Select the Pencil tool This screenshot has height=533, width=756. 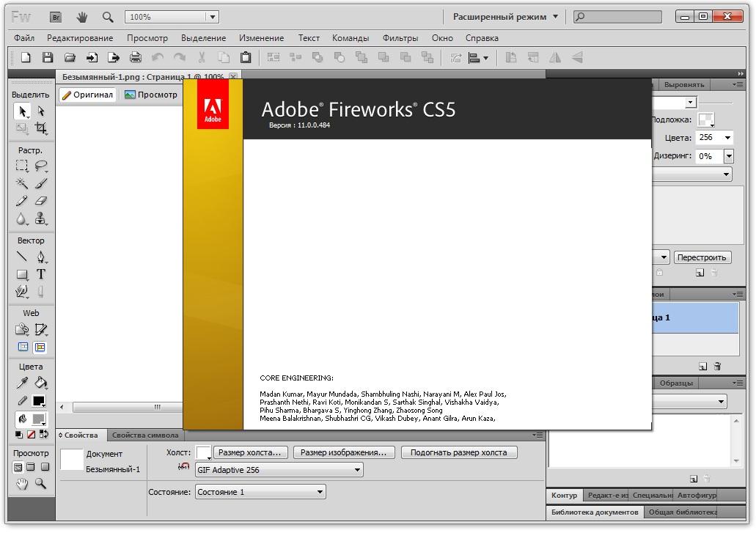click(x=22, y=201)
